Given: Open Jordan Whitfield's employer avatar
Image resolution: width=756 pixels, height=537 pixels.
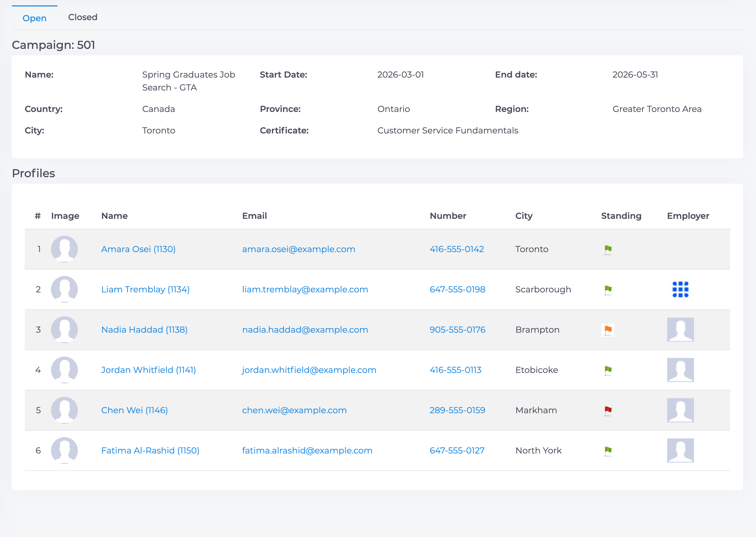Looking at the screenshot, I should (680, 370).
